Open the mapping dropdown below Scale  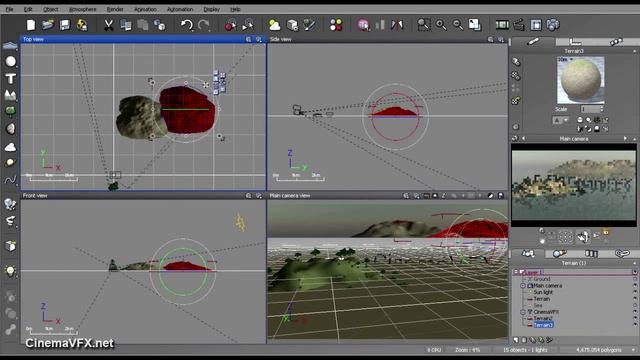561,120
